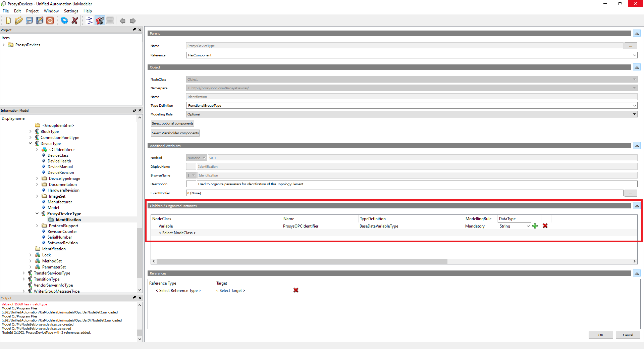Click the Save As floppy-with-pencil icon

(x=40, y=21)
